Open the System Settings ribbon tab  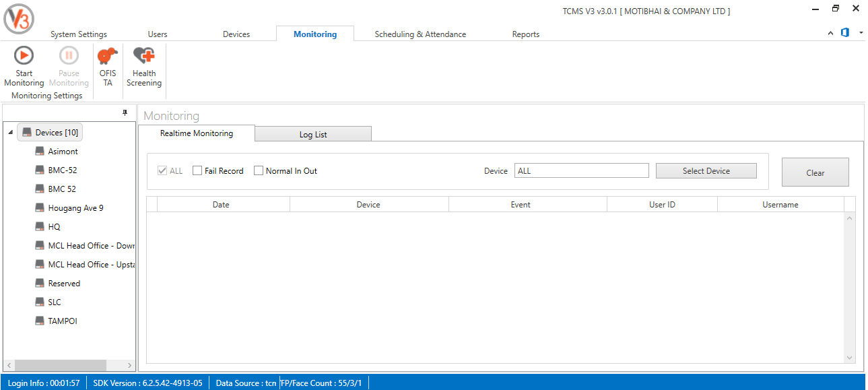click(x=79, y=34)
